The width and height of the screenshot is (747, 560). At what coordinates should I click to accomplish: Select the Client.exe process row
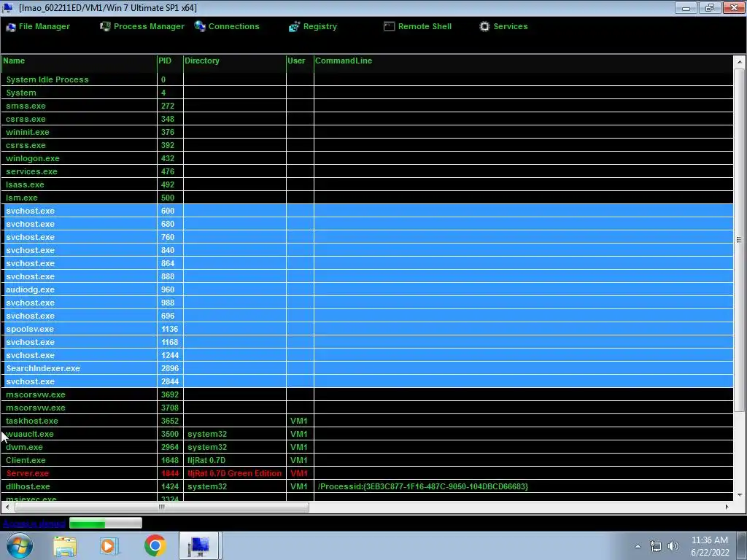(367, 461)
